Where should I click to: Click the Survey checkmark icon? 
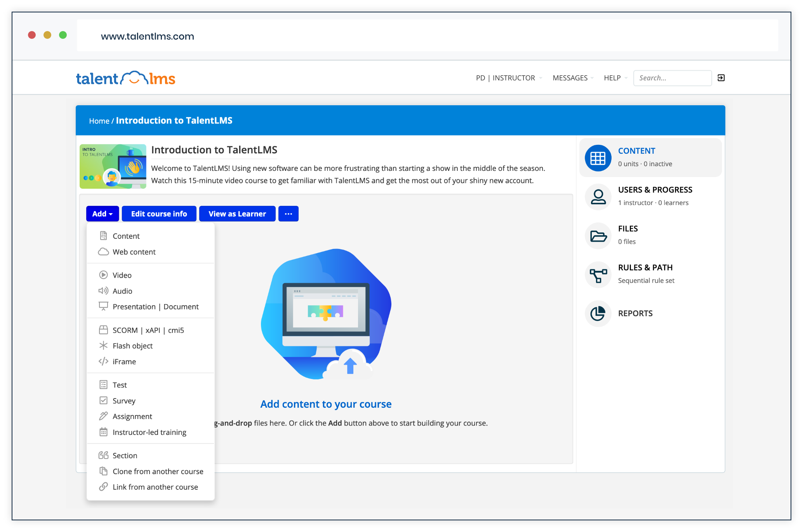point(103,400)
